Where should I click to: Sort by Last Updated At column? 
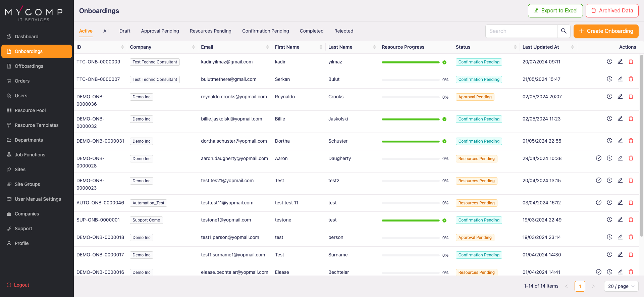point(572,47)
